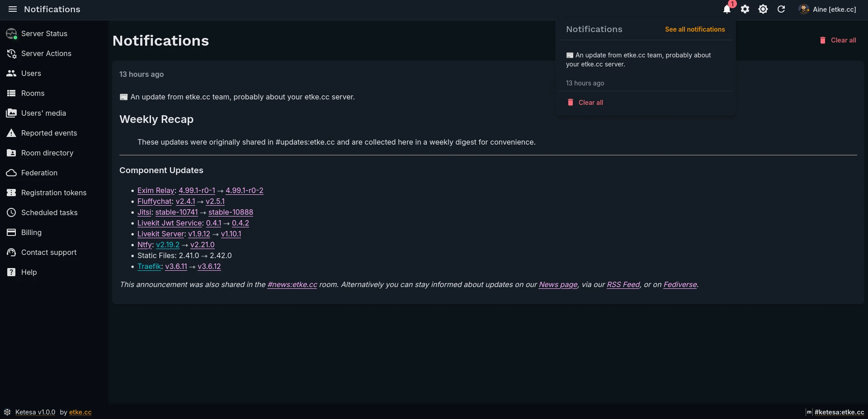Open Ntfy v2.21.0 link
This screenshot has width=868, height=419.
coord(203,245)
